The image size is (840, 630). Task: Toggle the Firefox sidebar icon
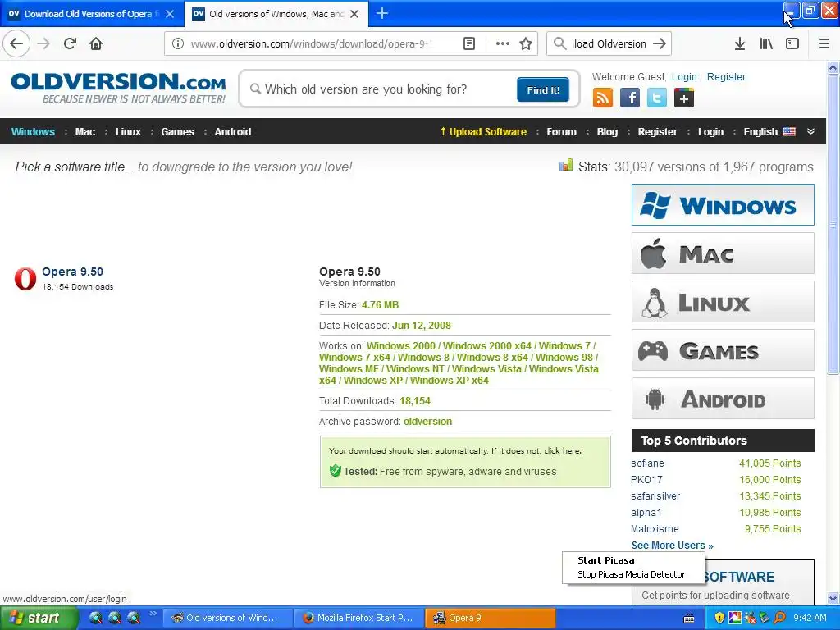(x=792, y=43)
